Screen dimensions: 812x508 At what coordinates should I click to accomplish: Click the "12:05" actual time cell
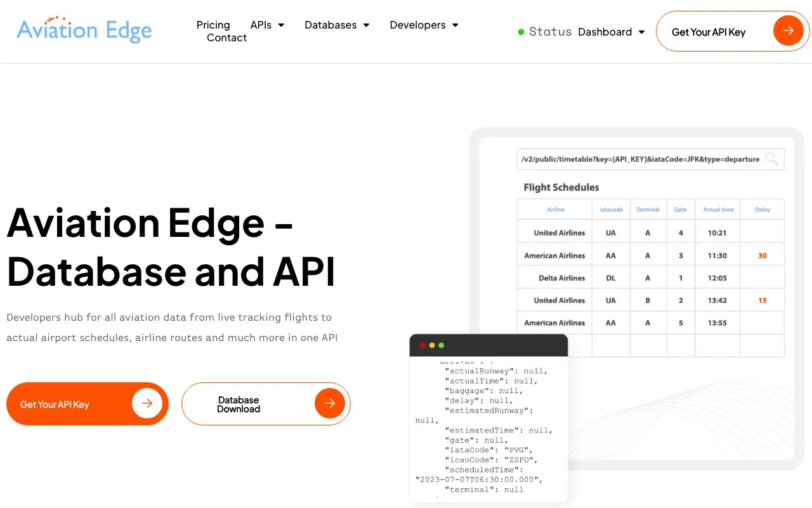[x=717, y=278]
